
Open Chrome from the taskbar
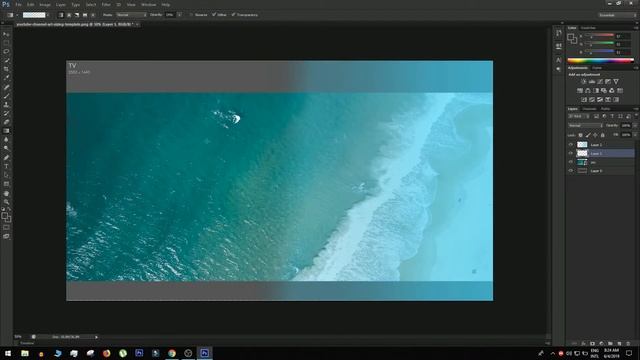pos(172,353)
